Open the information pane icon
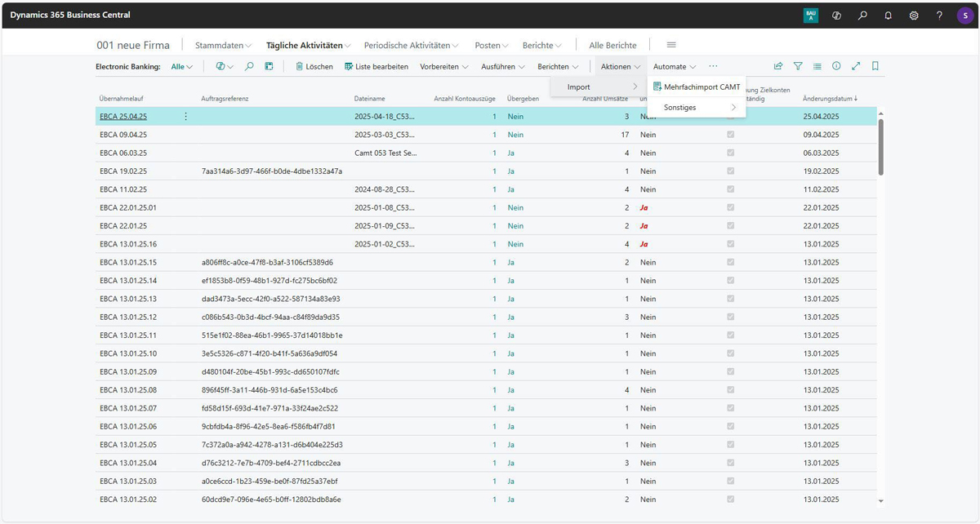The height and width of the screenshot is (524, 980). tap(836, 66)
